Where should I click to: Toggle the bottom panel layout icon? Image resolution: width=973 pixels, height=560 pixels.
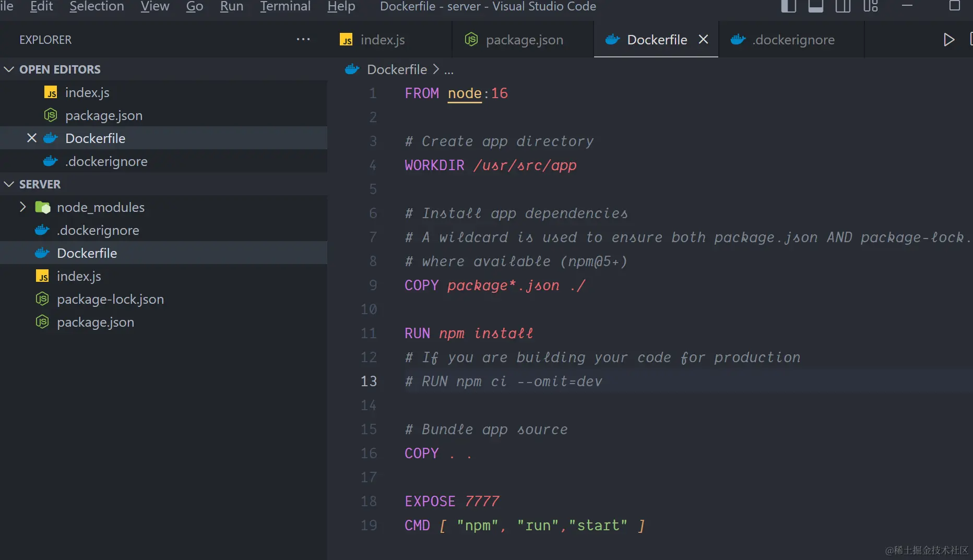point(815,6)
